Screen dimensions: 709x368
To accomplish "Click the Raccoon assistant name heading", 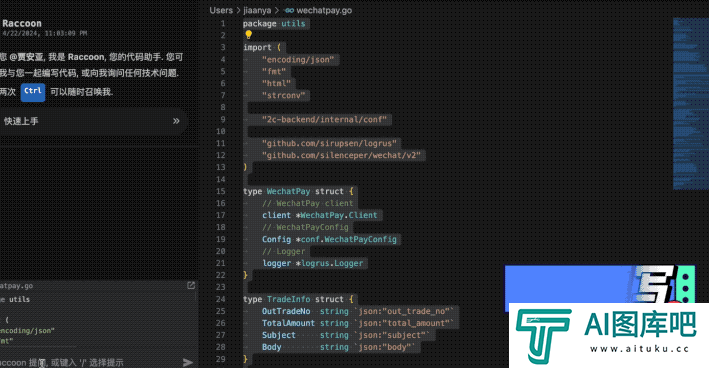I will 22,23.
